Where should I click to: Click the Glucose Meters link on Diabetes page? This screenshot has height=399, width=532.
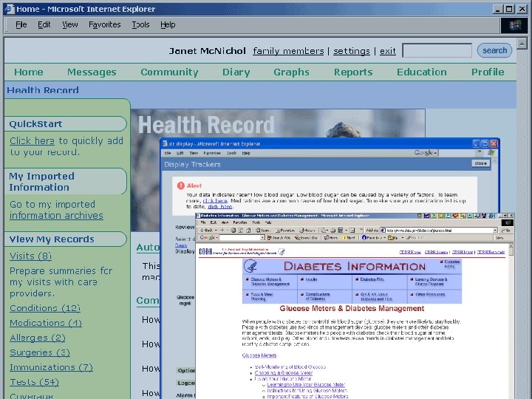[259, 355]
